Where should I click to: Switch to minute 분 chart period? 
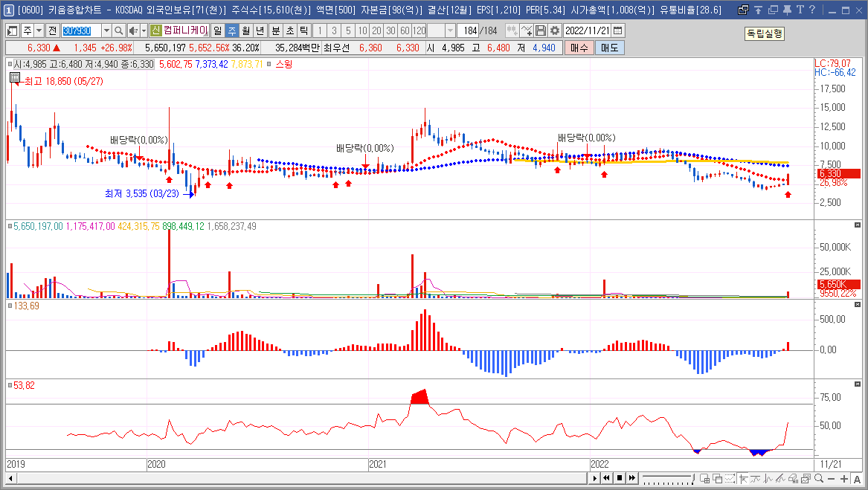coord(276,31)
